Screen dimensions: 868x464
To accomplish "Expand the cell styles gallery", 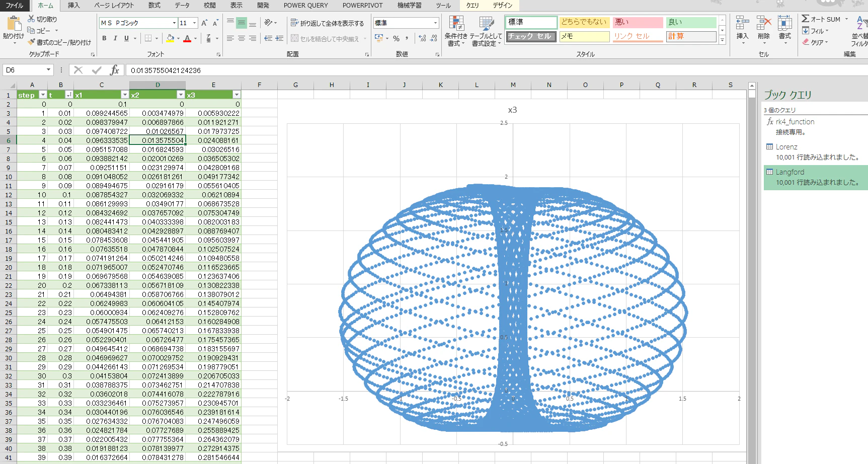I will pos(723,40).
